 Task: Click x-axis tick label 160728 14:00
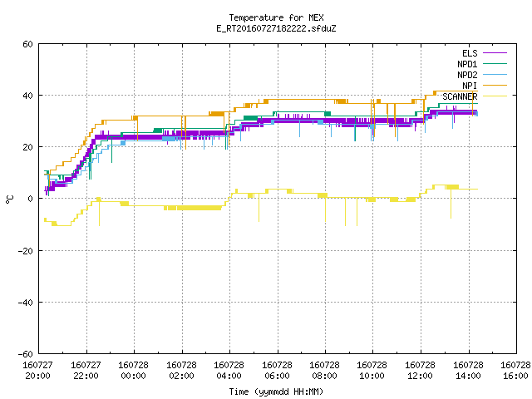click(x=469, y=371)
